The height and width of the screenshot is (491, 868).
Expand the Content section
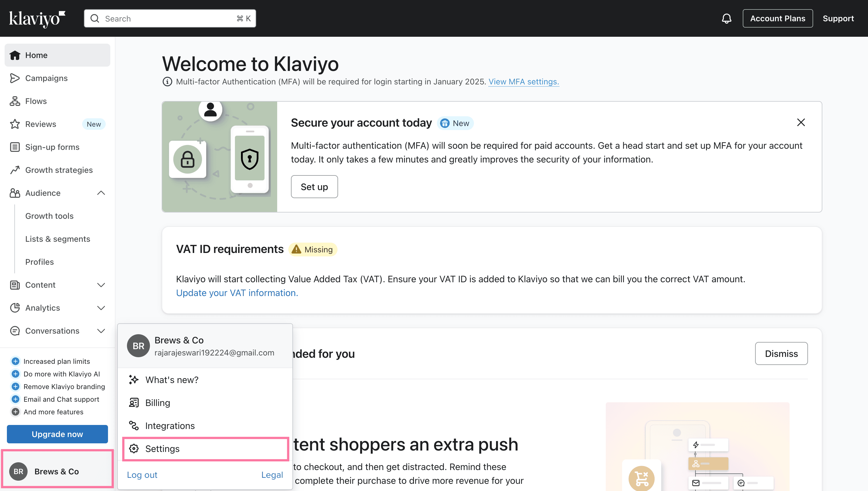[x=101, y=285]
